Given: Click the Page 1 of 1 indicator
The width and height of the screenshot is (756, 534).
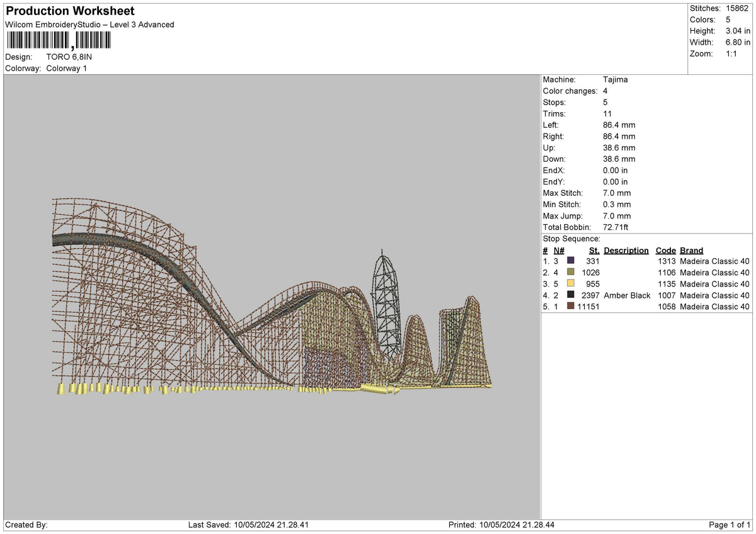Looking at the screenshot, I should pos(730,525).
